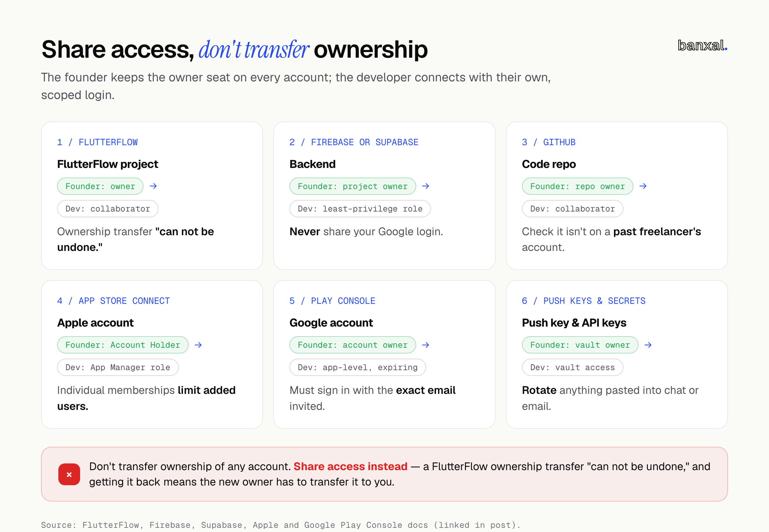
Task: Click the 'Code repo' heading
Action: click(549, 164)
